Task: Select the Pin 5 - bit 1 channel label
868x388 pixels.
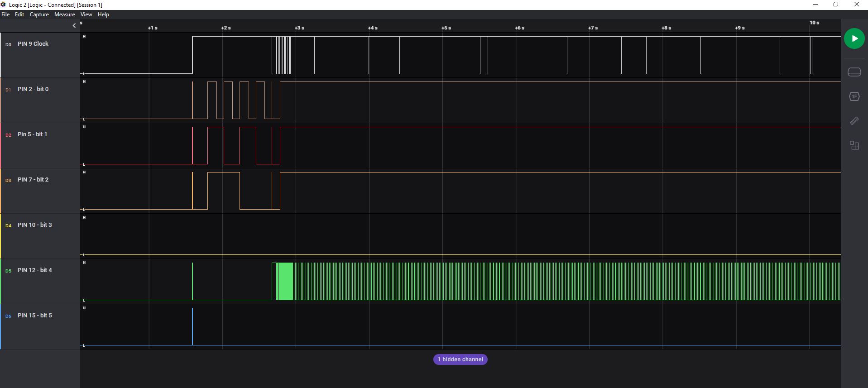Action: coord(32,134)
